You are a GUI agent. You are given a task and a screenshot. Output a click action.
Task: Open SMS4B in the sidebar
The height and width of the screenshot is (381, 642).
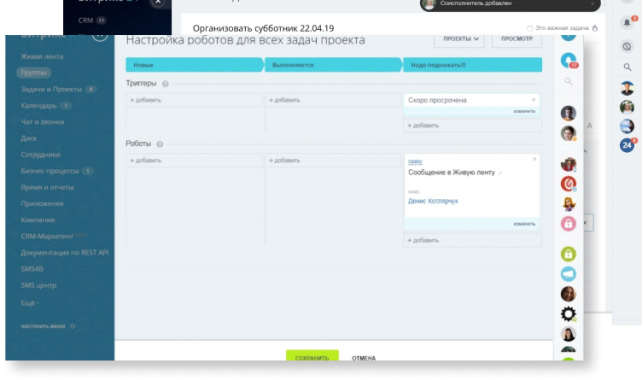tap(32, 269)
